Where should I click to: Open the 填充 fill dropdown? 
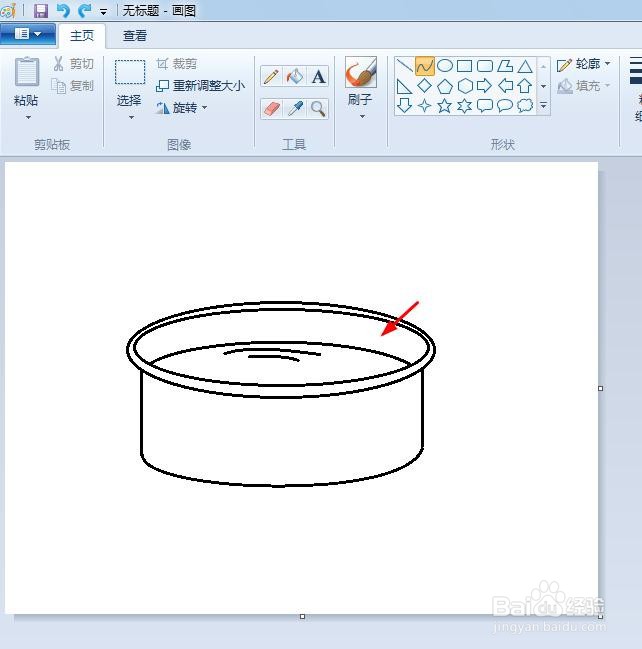tap(584, 86)
